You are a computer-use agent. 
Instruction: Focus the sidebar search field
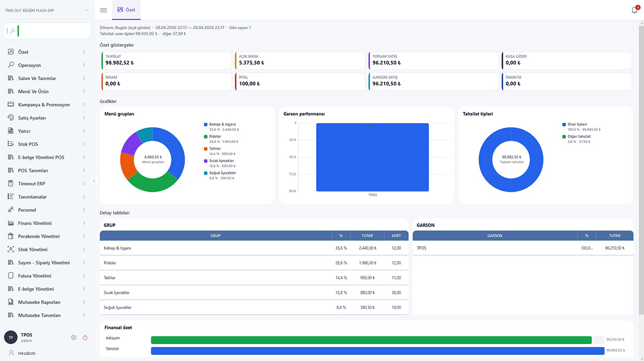pos(47,31)
